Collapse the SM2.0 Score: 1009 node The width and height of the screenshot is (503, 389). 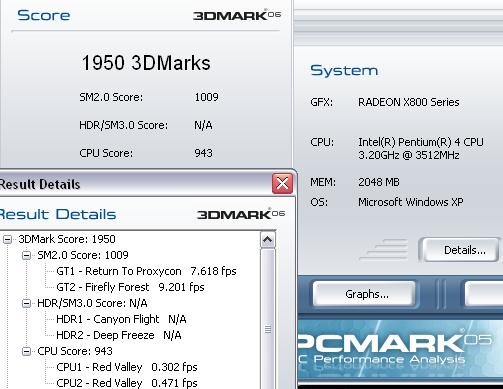pyautogui.click(x=26, y=255)
